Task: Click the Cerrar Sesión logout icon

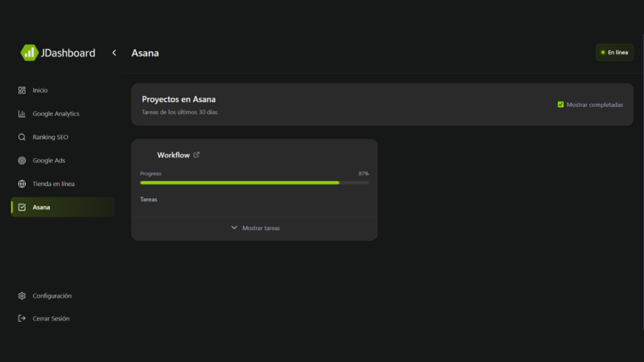Action: (x=22, y=319)
